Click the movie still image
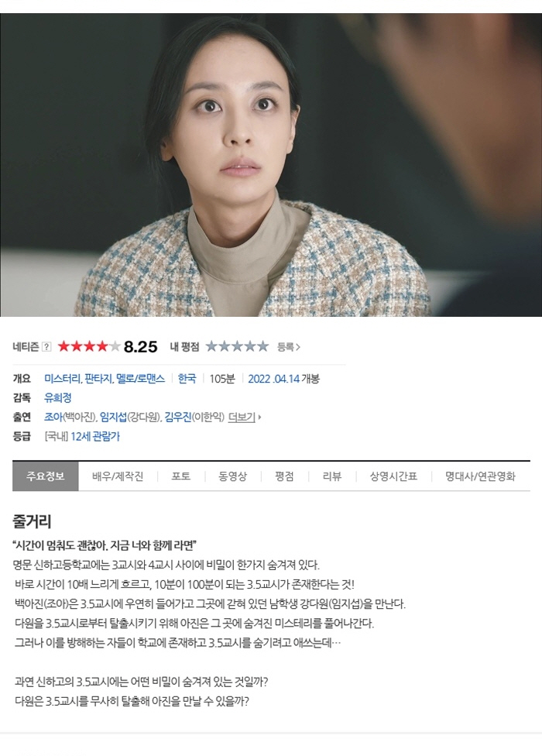 click(271, 165)
